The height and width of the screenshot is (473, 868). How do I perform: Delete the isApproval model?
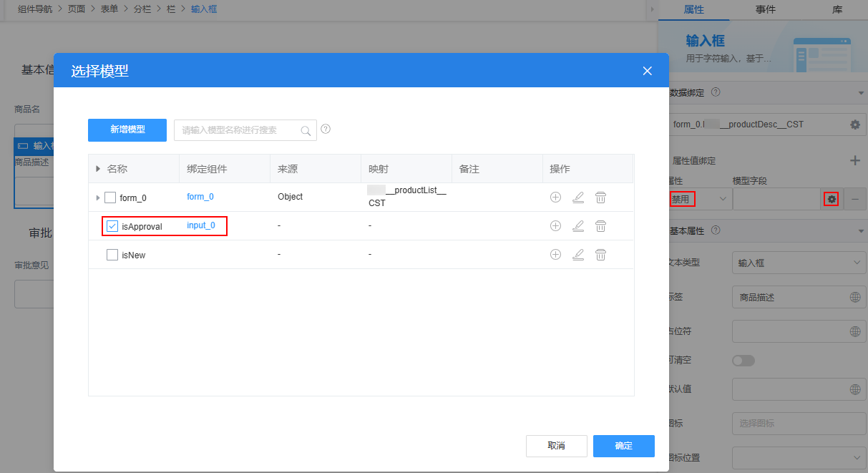click(x=601, y=225)
